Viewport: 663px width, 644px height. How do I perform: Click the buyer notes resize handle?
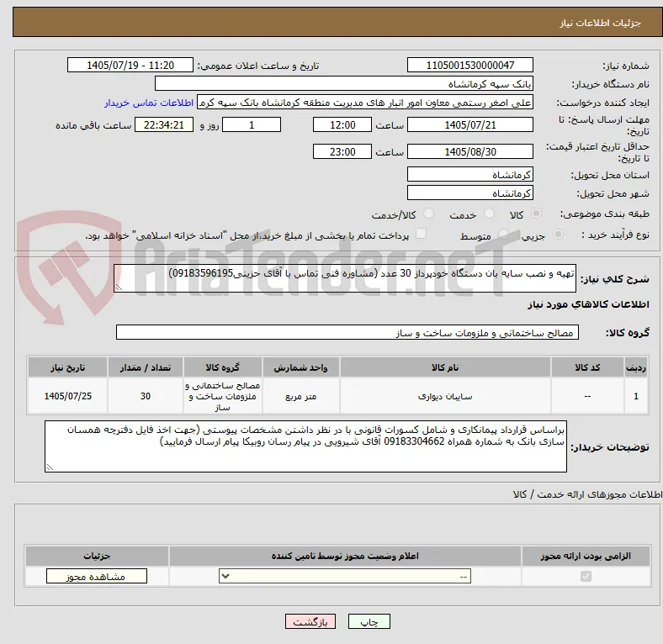click(x=50, y=467)
